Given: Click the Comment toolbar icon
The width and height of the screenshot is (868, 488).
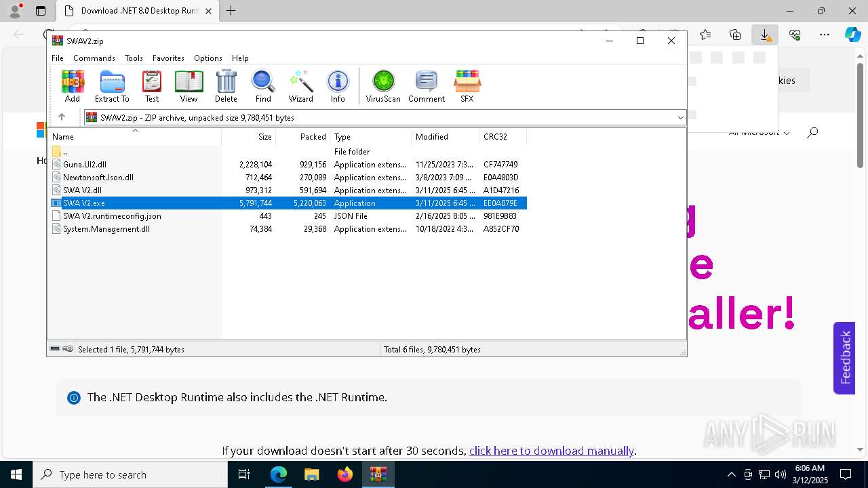Looking at the screenshot, I should click(427, 86).
